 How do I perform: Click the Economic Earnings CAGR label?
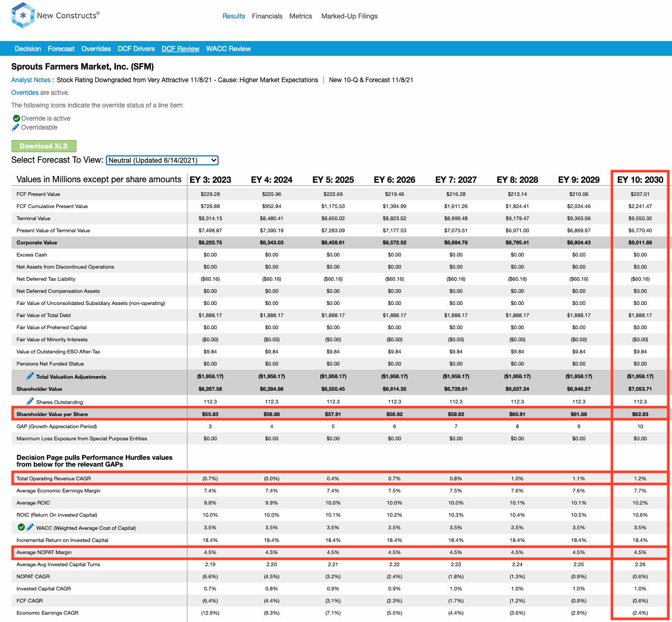47,613
